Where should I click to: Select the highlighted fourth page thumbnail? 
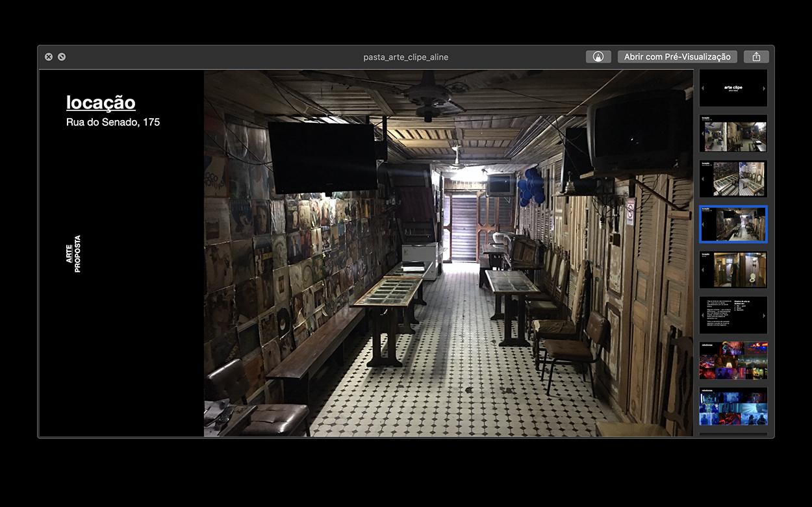pos(733,225)
